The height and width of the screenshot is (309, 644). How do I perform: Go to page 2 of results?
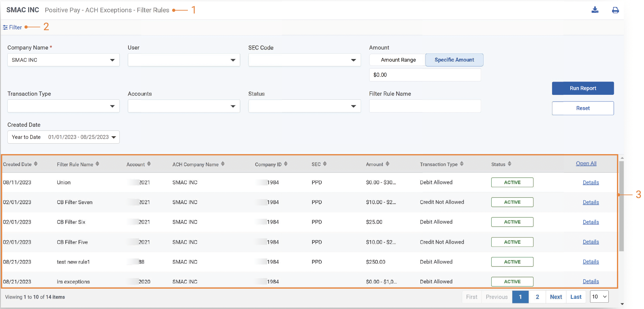tap(537, 297)
